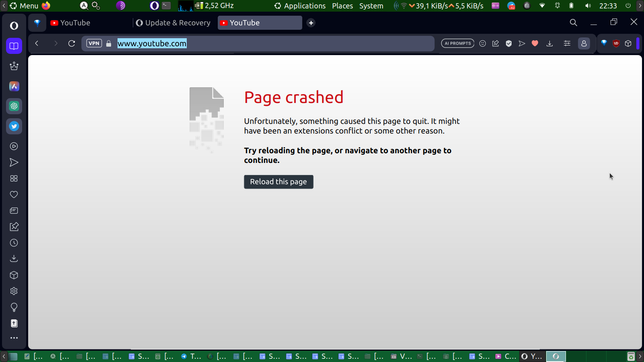The width and height of the screenshot is (644, 362).
Task: Open Pinboards in the sidebar
Action: [x=14, y=227]
